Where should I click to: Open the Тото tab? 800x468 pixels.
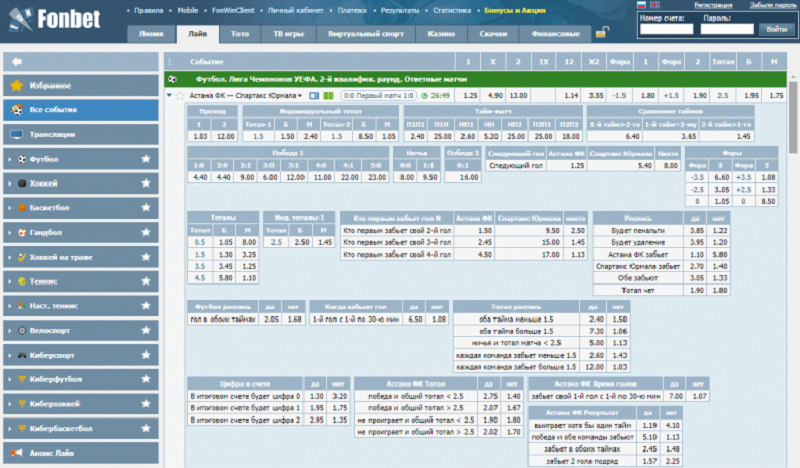pos(240,34)
